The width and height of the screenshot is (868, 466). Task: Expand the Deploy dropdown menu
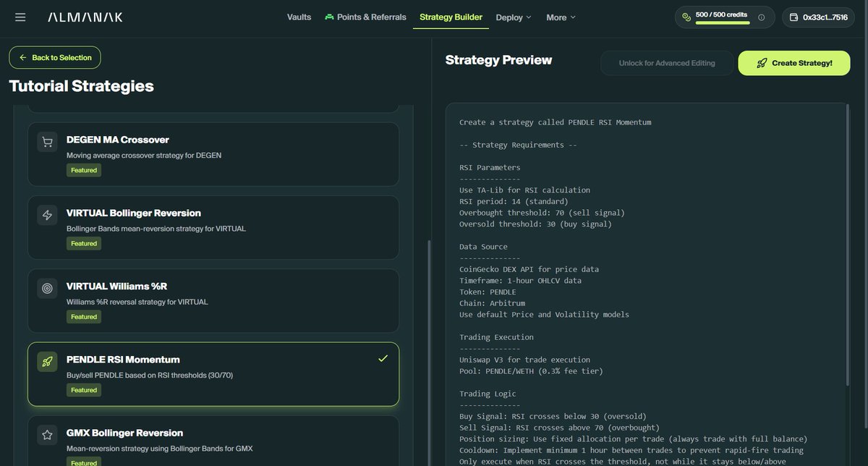coord(514,17)
